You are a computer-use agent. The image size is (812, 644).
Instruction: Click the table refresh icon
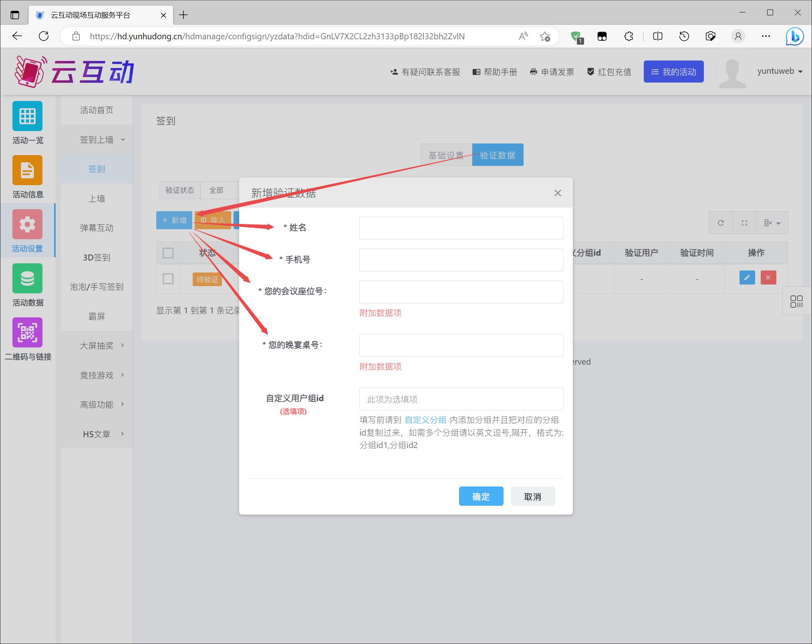coord(721,223)
